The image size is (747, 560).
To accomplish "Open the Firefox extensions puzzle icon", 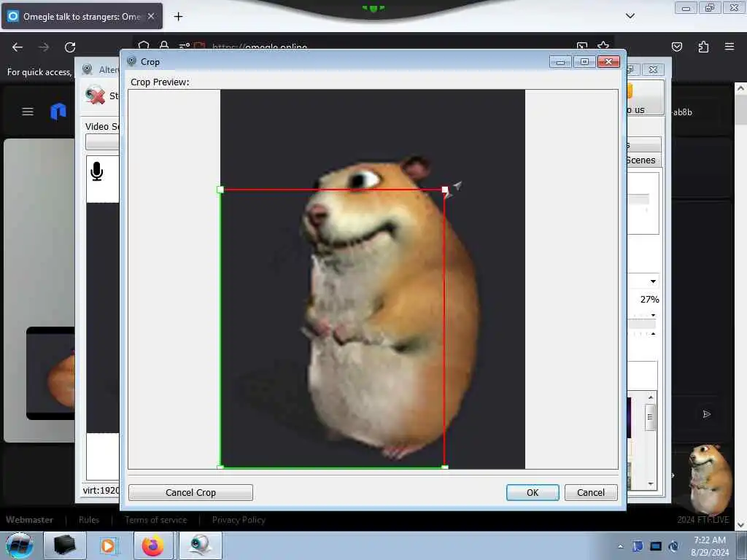I will tap(703, 47).
